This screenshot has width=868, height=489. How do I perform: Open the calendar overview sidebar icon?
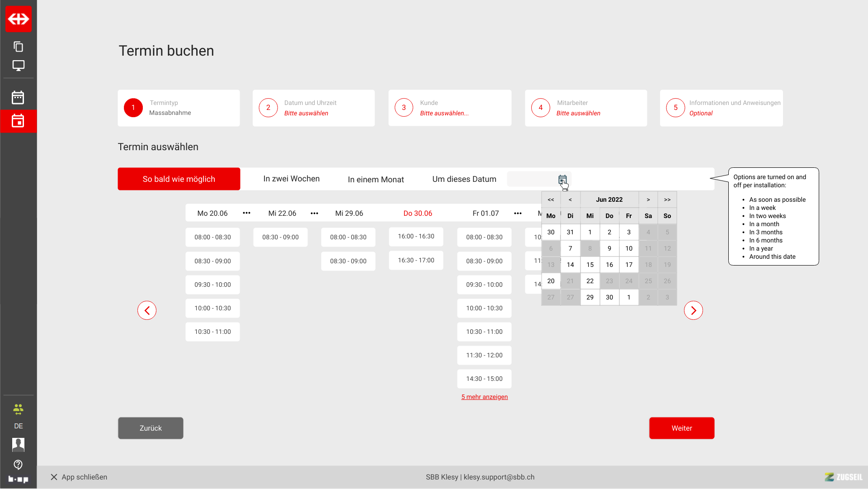pos(18,97)
